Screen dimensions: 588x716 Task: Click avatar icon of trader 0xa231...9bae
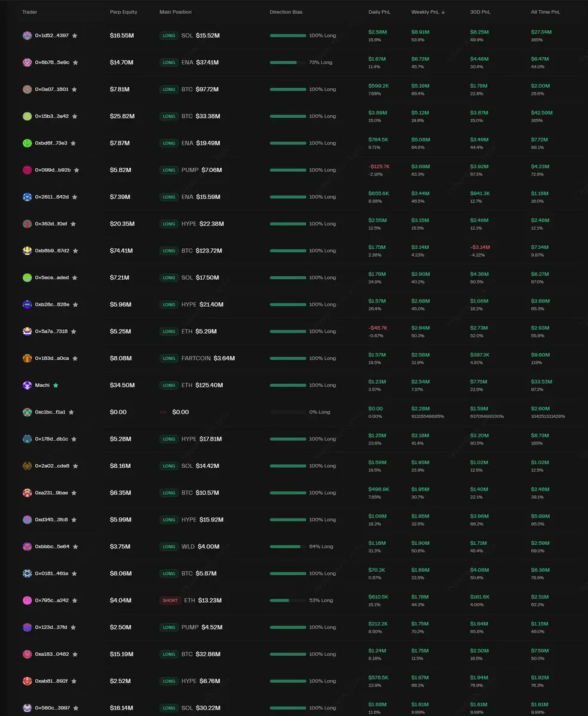pos(27,493)
